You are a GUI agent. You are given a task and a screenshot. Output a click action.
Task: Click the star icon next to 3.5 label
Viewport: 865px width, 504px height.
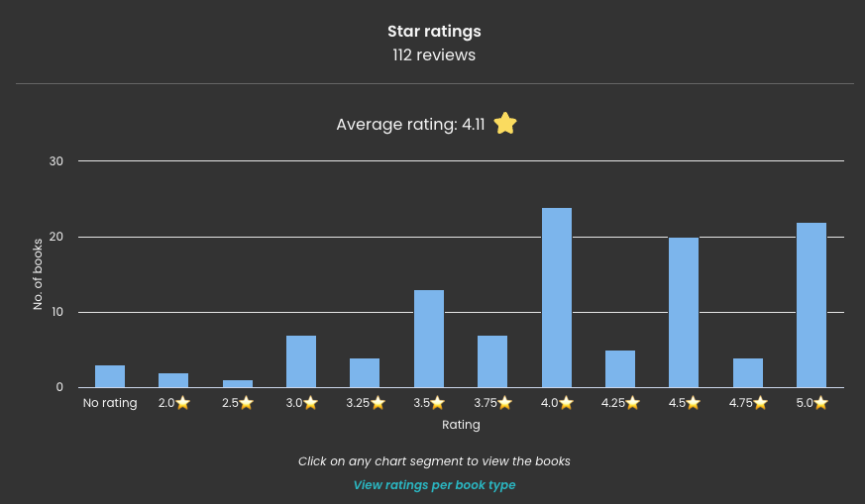(437, 403)
